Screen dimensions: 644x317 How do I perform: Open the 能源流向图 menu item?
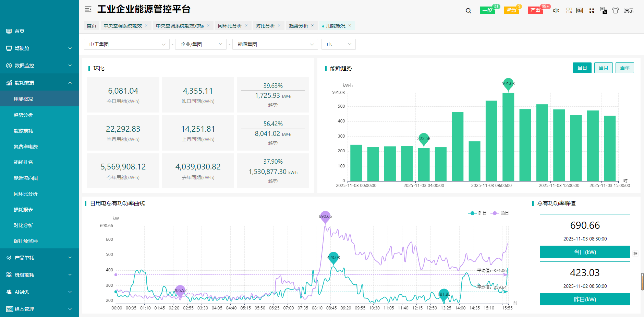[x=39, y=178]
